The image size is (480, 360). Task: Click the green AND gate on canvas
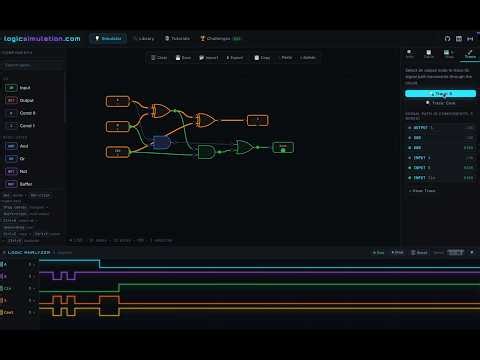206,152
